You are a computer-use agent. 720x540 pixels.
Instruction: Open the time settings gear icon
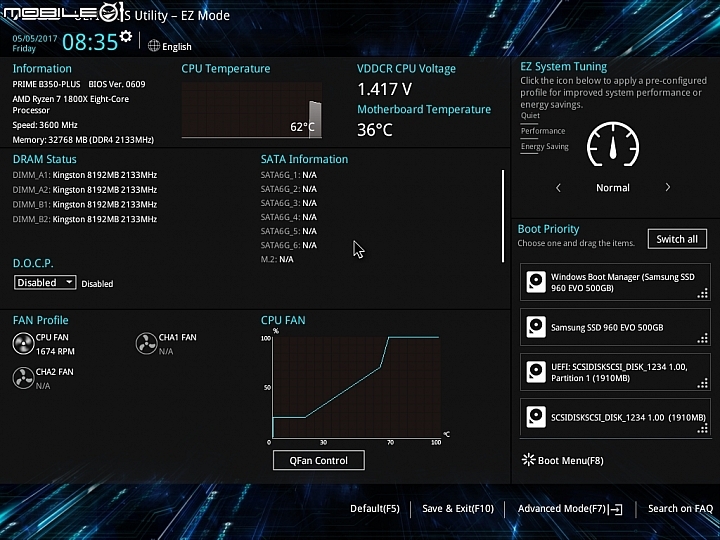click(x=125, y=36)
